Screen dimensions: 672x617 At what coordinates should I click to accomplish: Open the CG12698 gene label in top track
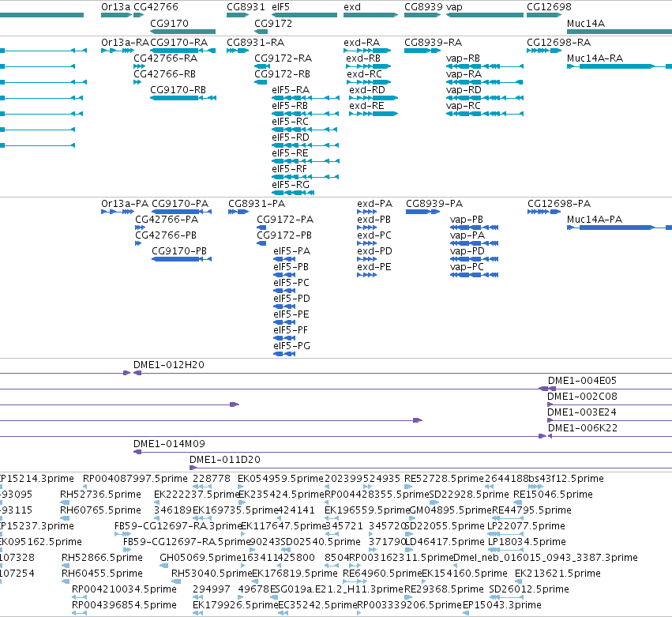pos(549,7)
